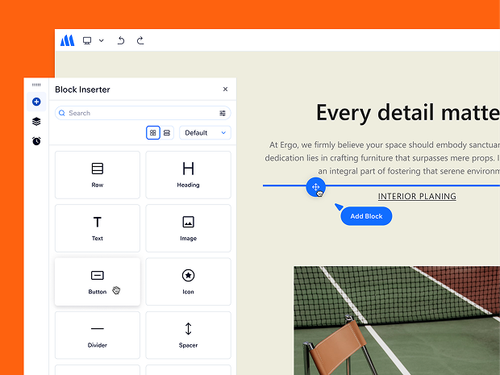
Task: Close the Block Inserter panel
Action: point(225,89)
